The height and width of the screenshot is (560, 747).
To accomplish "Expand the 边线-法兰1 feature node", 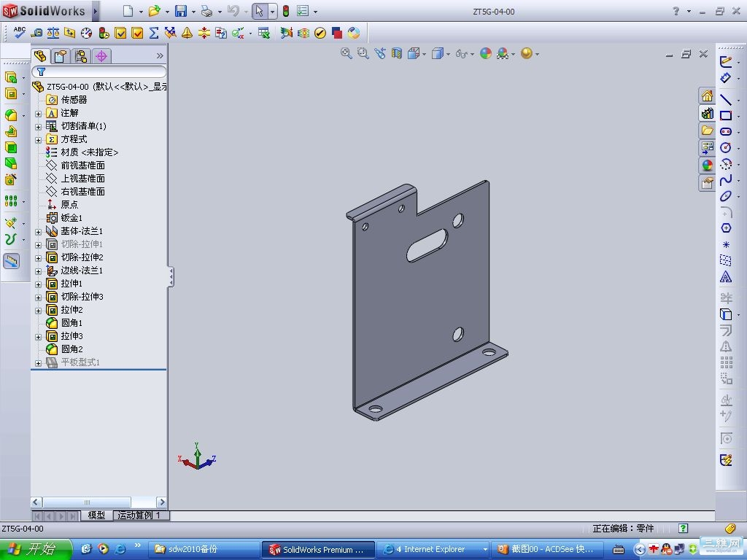I will (x=38, y=271).
